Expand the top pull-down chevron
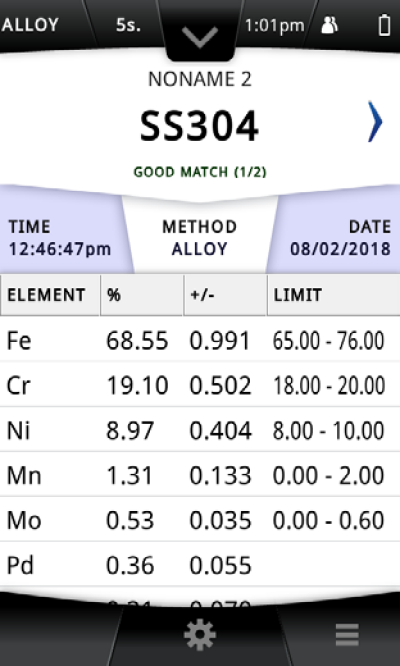400x666 pixels. pyautogui.click(x=200, y=37)
